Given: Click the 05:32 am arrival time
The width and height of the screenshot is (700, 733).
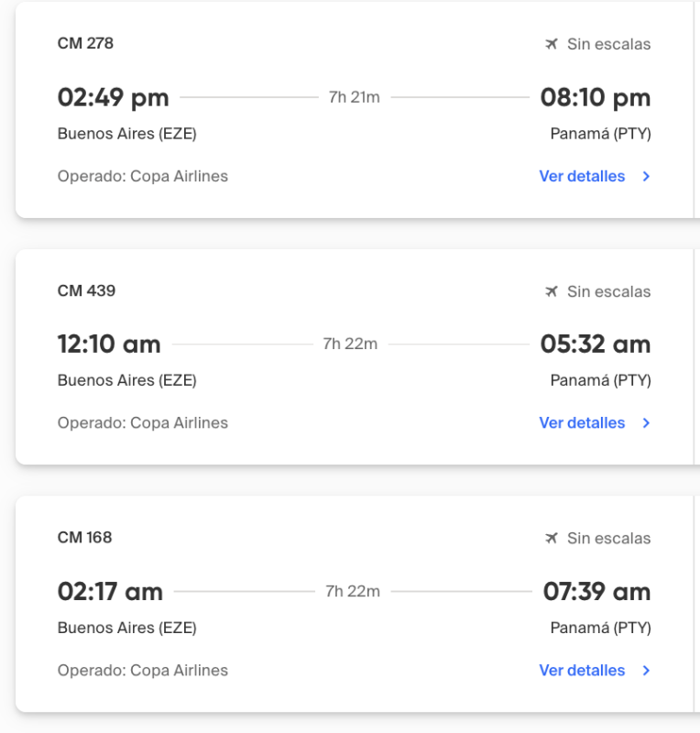Looking at the screenshot, I should (x=595, y=345).
